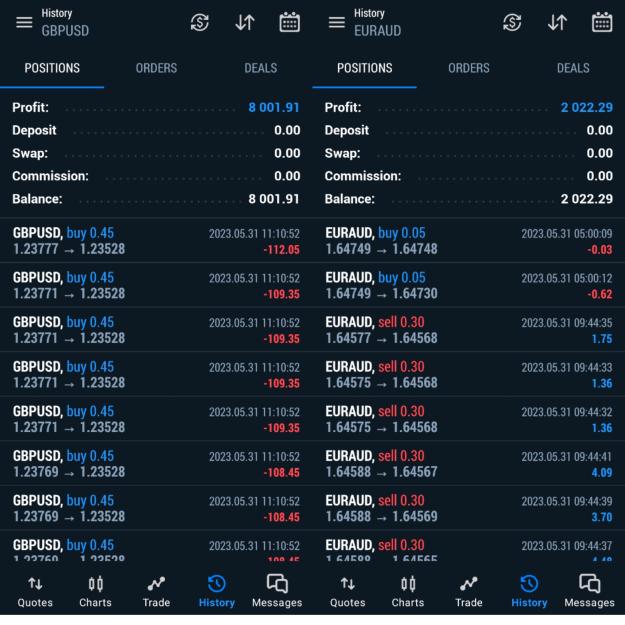The height and width of the screenshot is (625, 625).
Task: Open EURAUD buy position with loss -0.62
Action: point(469,285)
